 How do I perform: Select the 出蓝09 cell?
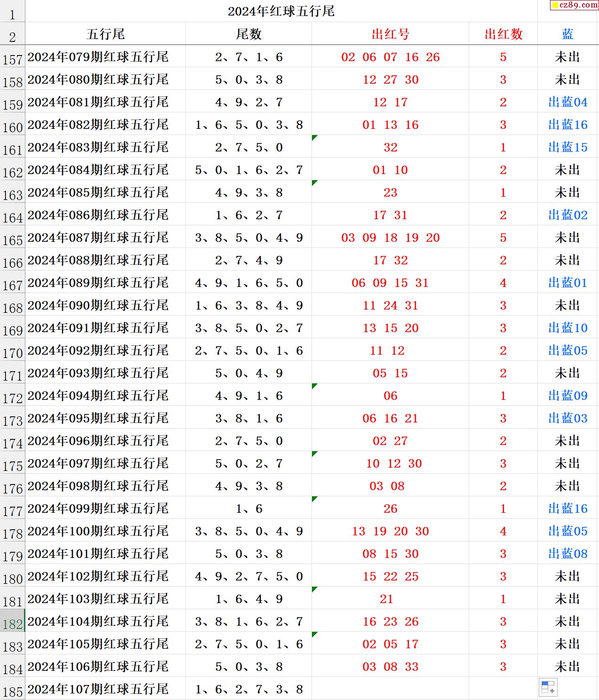coord(567,396)
